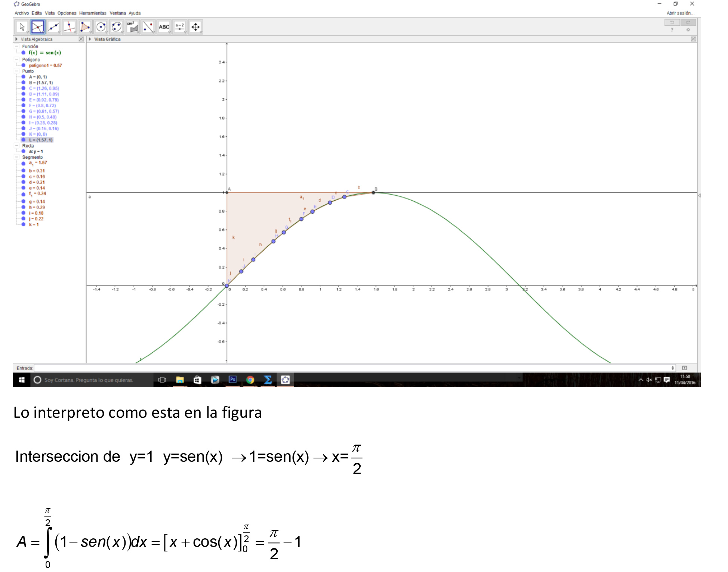Open the Herramientas menu
This screenshot has width=728, height=572.
click(x=93, y=13)
